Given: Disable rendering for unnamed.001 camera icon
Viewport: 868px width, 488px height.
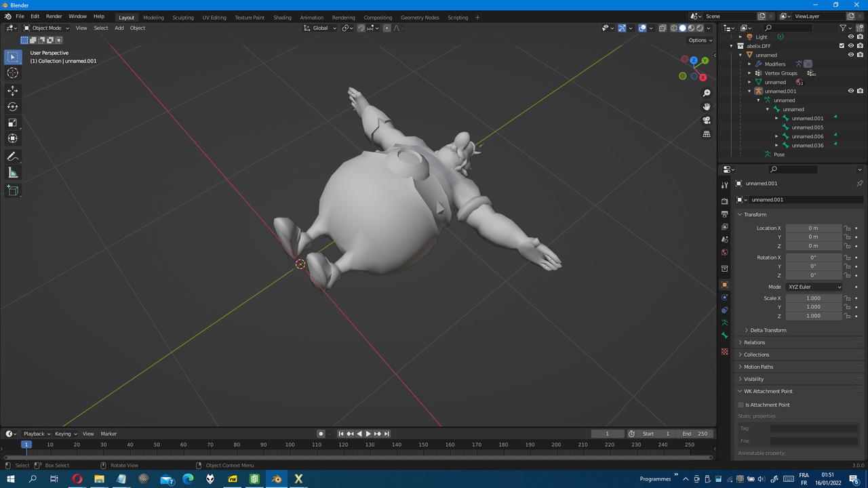Looking at the screenshot, I should point(860,91).
